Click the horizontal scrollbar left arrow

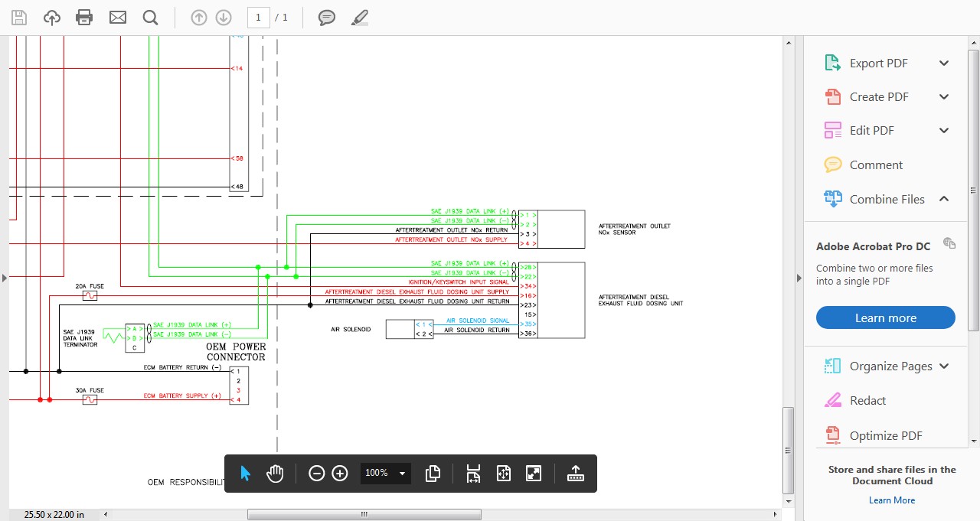coord(106,514)
